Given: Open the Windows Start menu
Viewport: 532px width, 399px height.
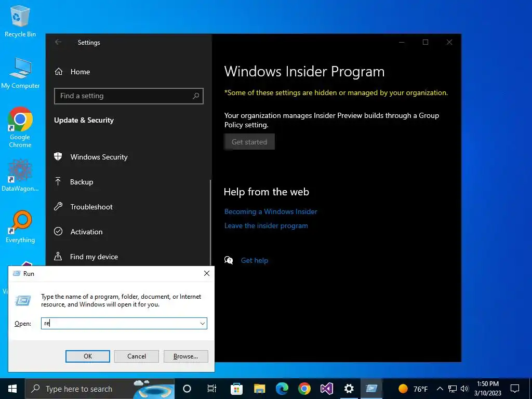Looking at the screenshot, I should click(x=12, y=389).
